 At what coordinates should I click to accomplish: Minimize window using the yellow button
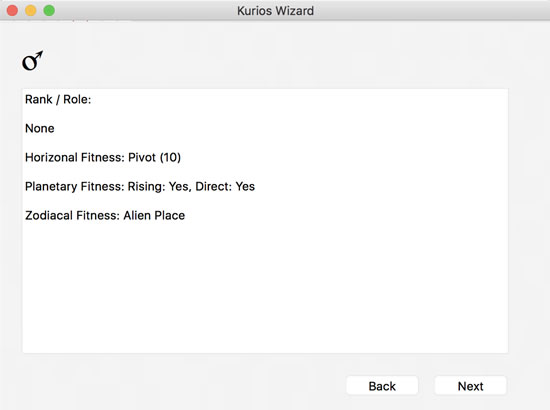[x=31, y=11]
